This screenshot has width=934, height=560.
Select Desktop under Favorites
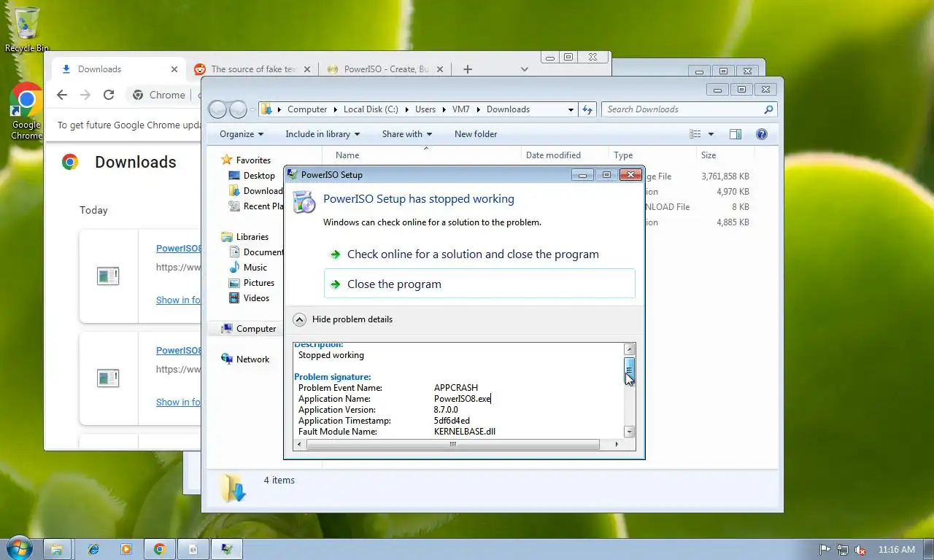(252, 176)
